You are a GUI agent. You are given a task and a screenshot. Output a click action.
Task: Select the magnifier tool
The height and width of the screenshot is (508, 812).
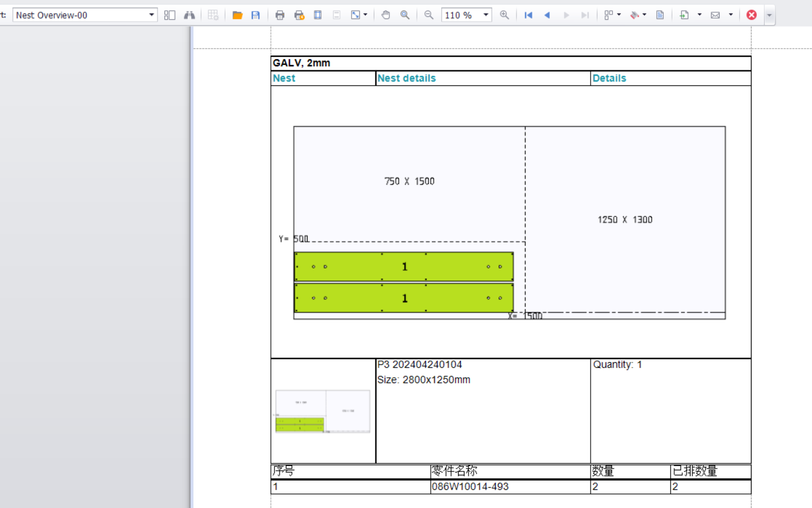click(x=405, y=15)
